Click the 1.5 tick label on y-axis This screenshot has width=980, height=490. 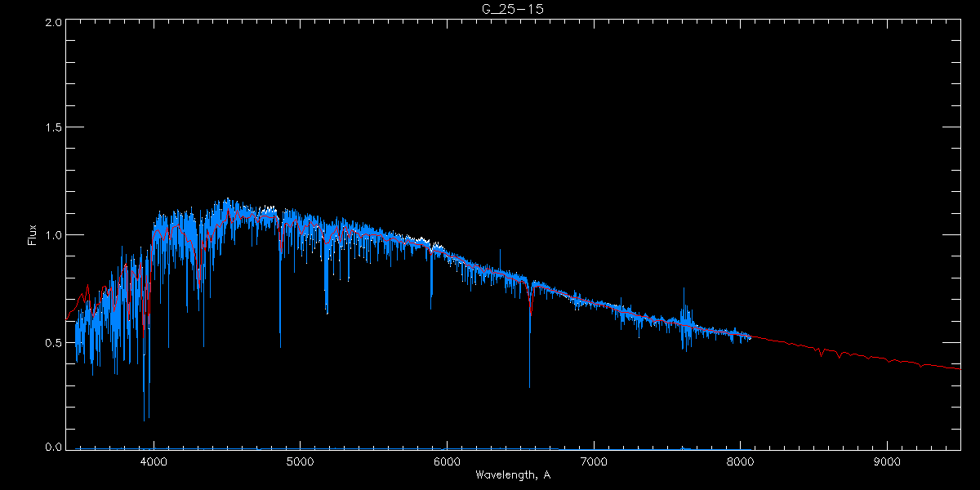point(53,128)
